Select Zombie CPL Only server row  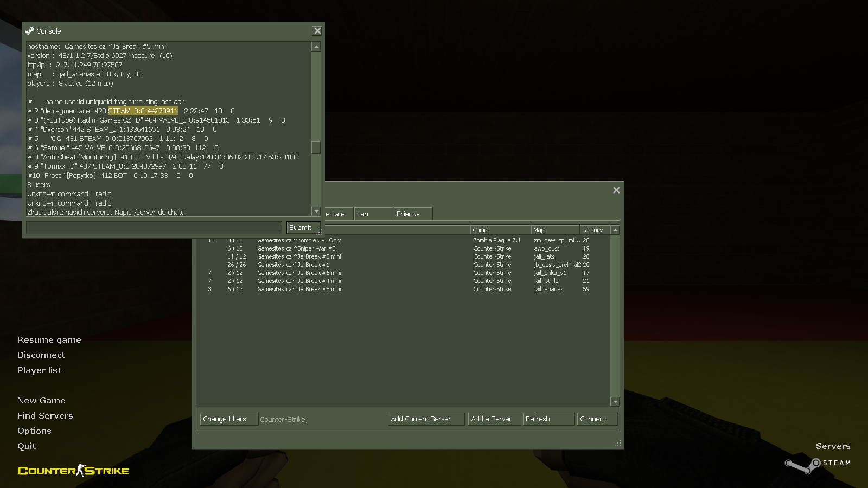coord(404,240)
